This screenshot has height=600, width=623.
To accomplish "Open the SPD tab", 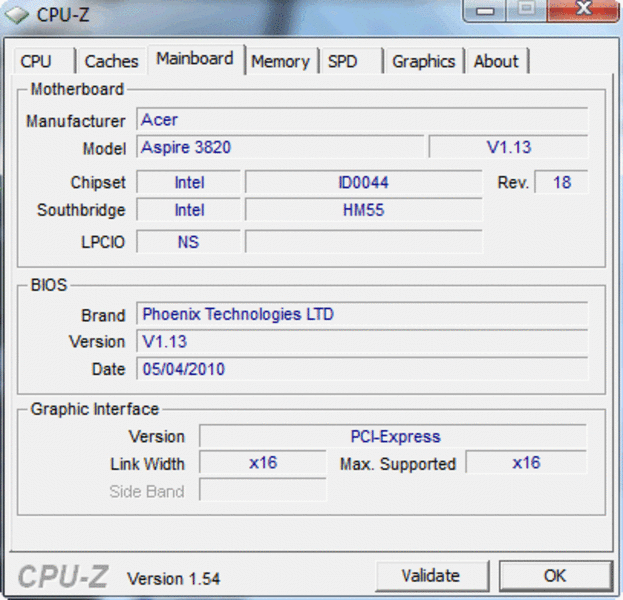I will pyautogui.click(x=351, y=61).
